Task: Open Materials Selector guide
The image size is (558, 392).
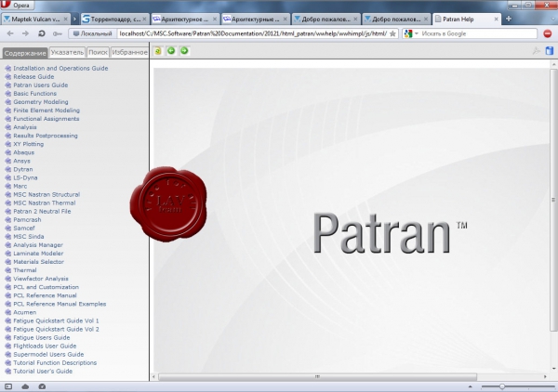Action: coord(38,262)
